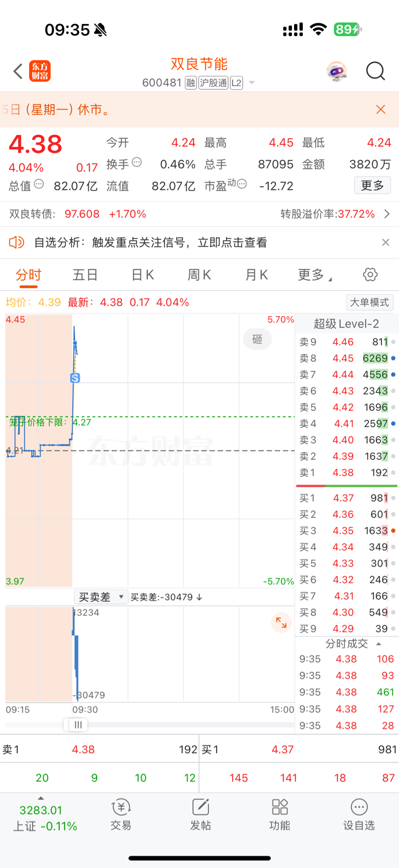The width and height of the screenshot is (399, 868).
Task: Open 发帖 post icon
Action: pos(201,814)
